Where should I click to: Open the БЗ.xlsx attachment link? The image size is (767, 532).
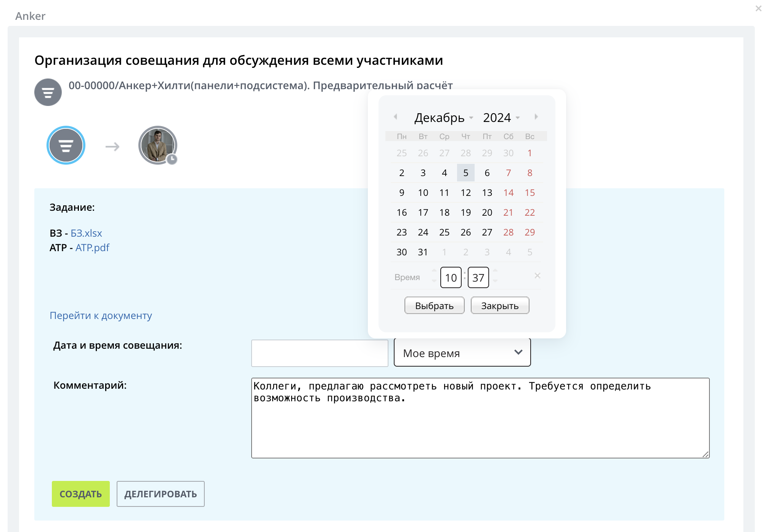coord(86,233)
